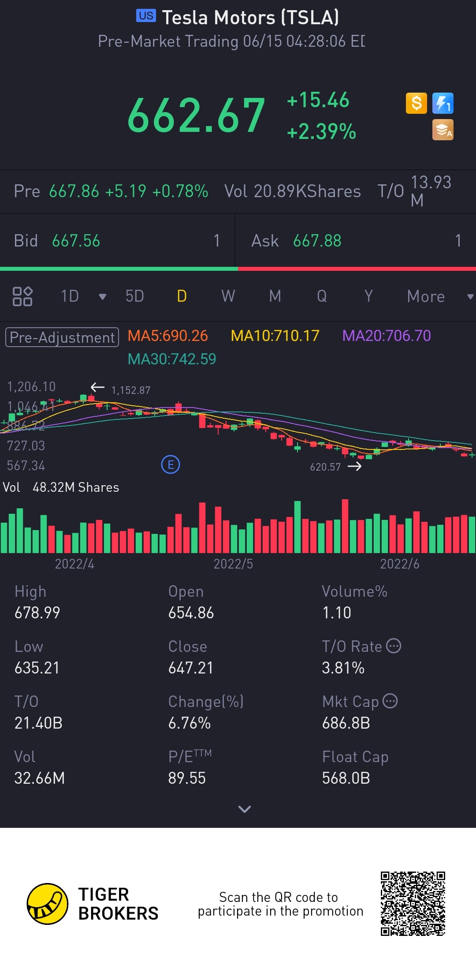476x980 pixels.
Task: Tap the High value 678.99
Action: coord(37,613)
